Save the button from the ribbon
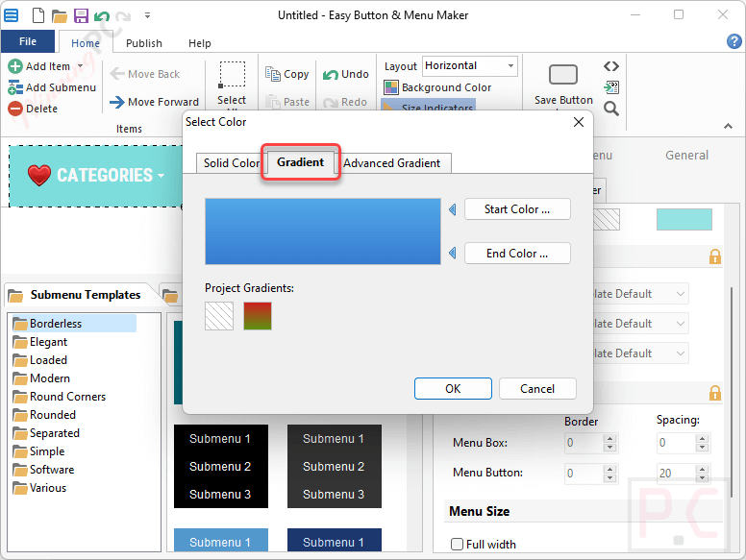 click(x=563, y=84)
